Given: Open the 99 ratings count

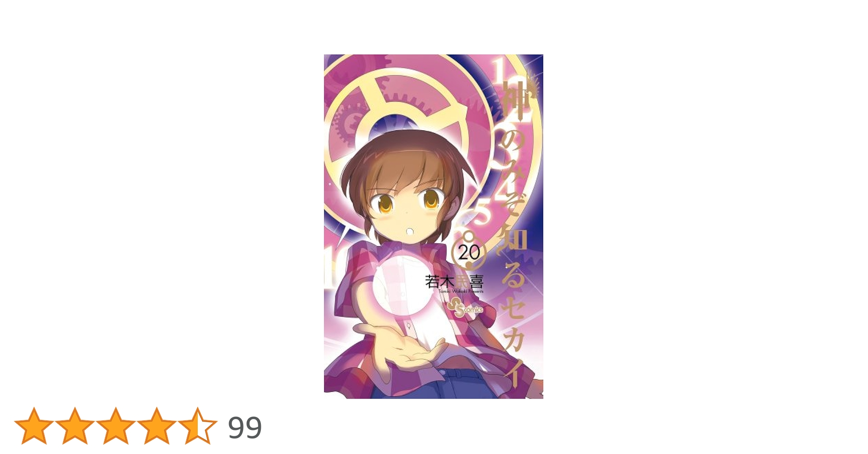Looking at the screenshot, I should tap(244, 427).
